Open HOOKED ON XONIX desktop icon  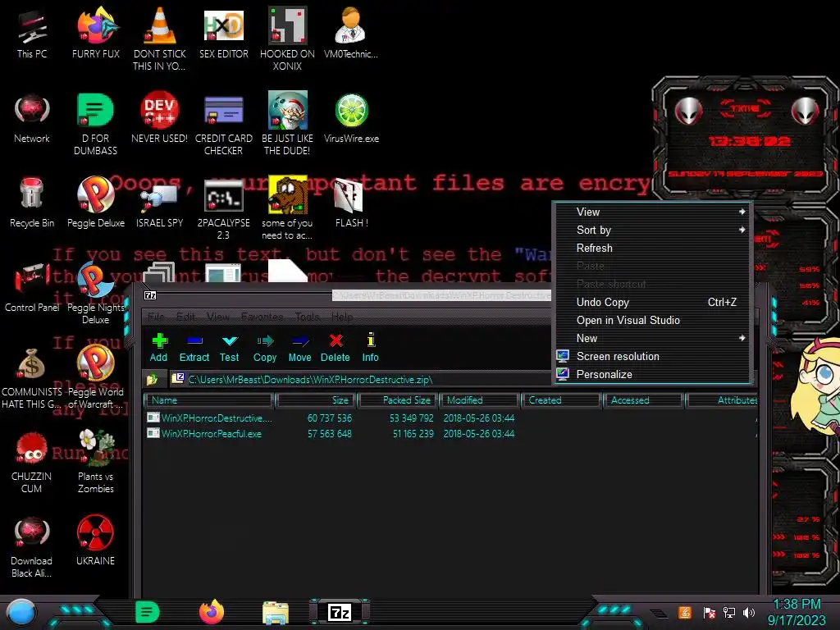pyautogui.click(x=287, y=39)
